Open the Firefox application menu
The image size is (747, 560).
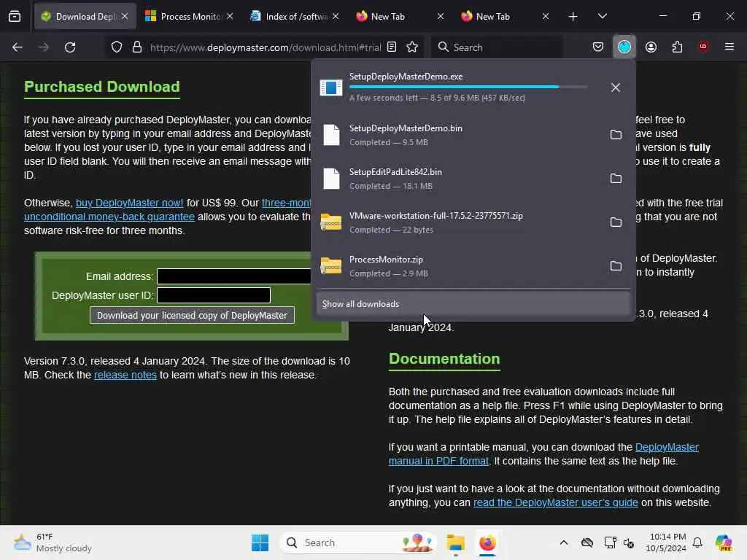[729, 47]
